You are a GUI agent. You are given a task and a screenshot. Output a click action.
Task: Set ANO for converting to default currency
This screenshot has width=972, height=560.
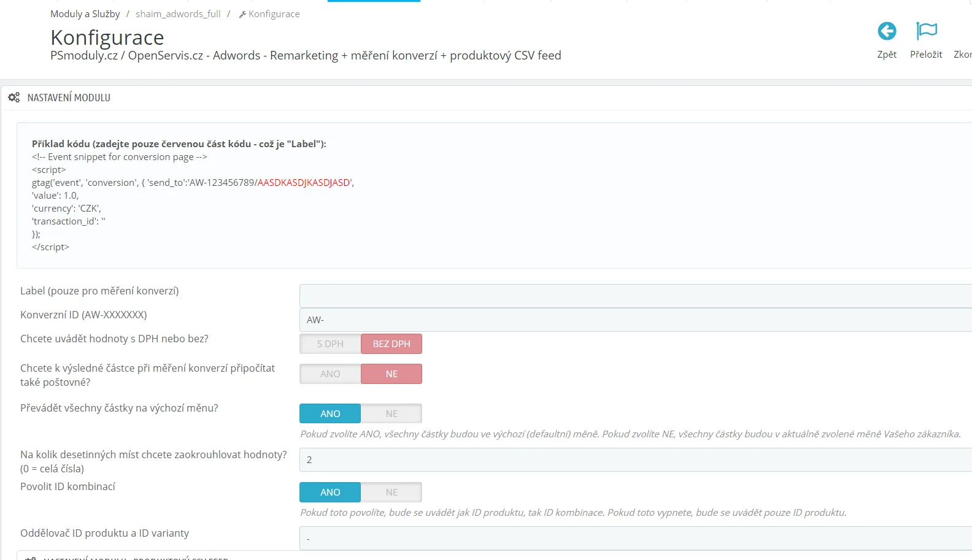330,414
